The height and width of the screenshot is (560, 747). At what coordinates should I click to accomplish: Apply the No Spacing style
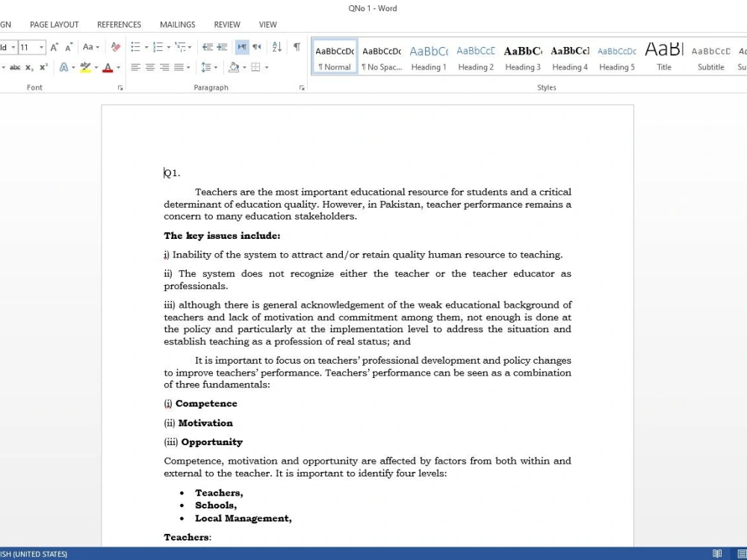382,57
